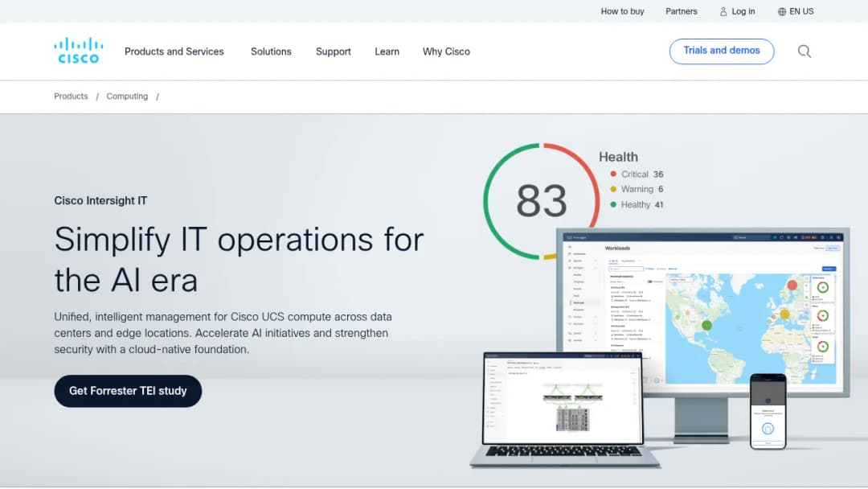Navigate to Products breadcrumb
Viewport: 868px width, 489px height.
point(71,97)
